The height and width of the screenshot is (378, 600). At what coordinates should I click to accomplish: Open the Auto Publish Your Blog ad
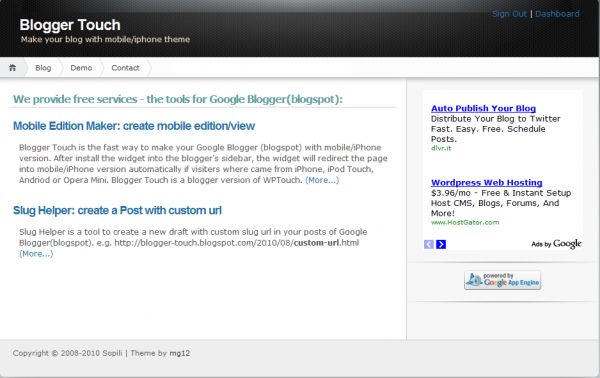(483, 108)
